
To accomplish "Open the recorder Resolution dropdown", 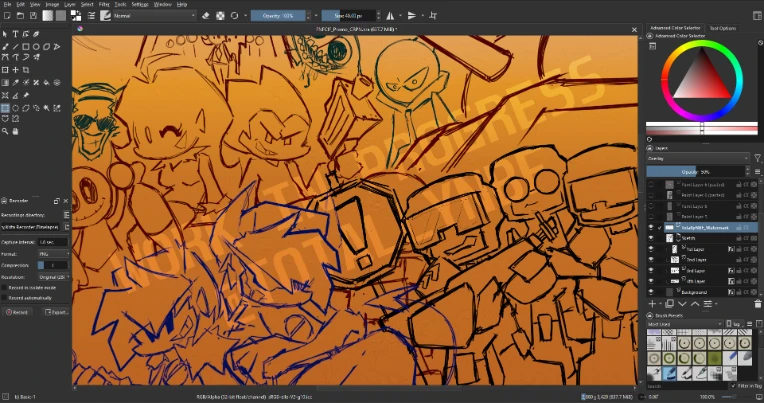I will click(x=54, y=277).
